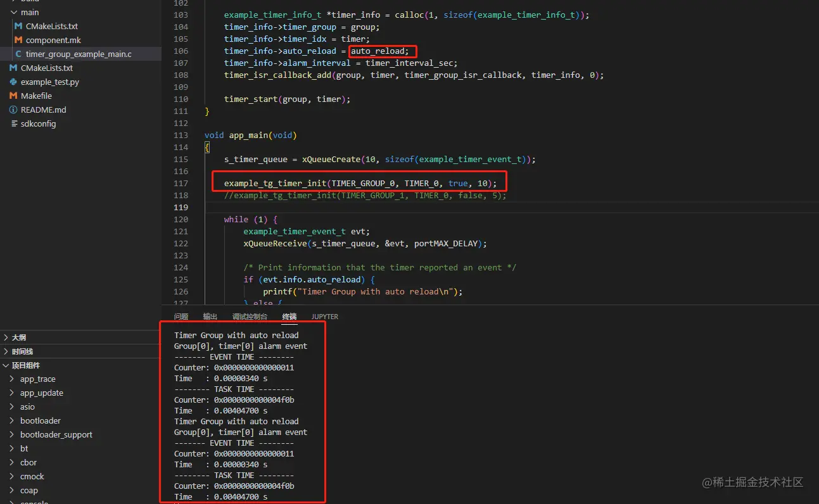Open the 调试控制台 debug console tab
This screenshot has width=819, height=504.
click(250, 317)
